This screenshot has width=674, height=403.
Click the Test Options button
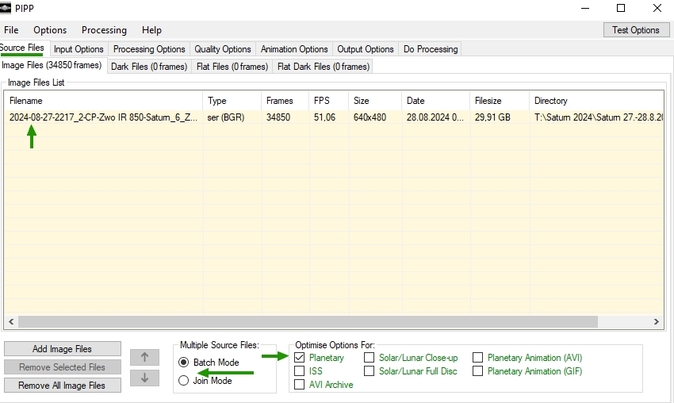tap(636, 30)
